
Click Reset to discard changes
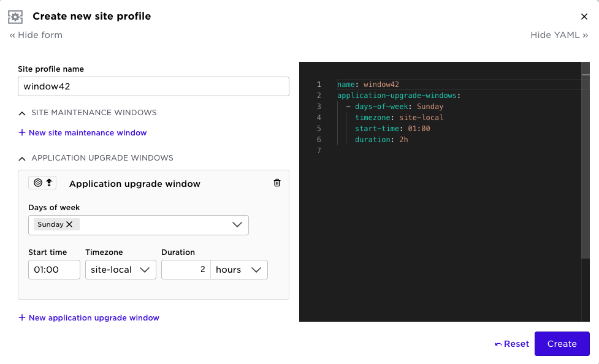pos(516,344)
